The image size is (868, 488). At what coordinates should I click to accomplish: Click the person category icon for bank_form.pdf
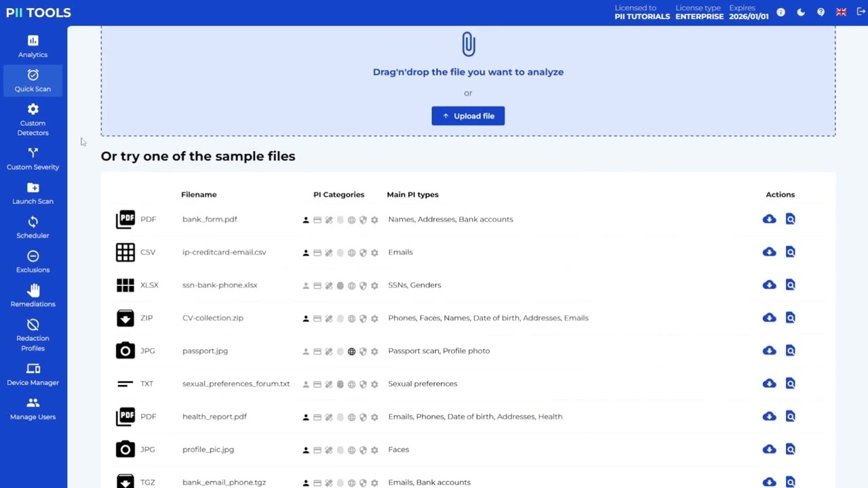[306, 220]
